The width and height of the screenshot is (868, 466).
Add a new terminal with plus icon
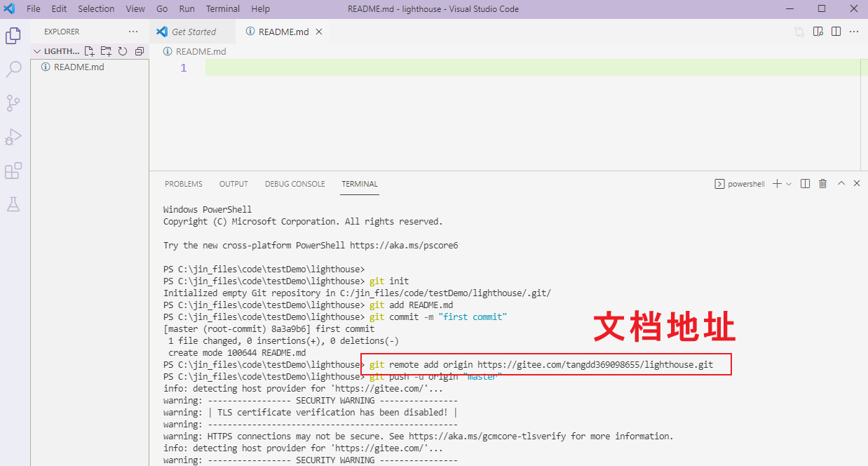[x=777, y=184]
